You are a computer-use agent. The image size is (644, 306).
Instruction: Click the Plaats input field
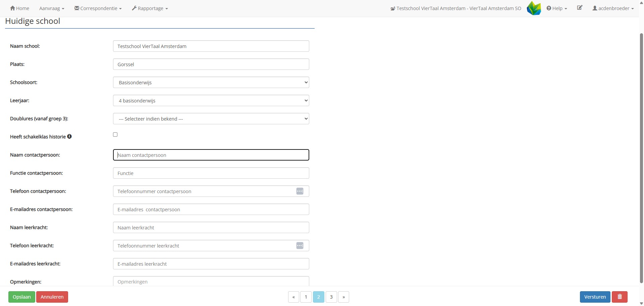pos(211,64)
